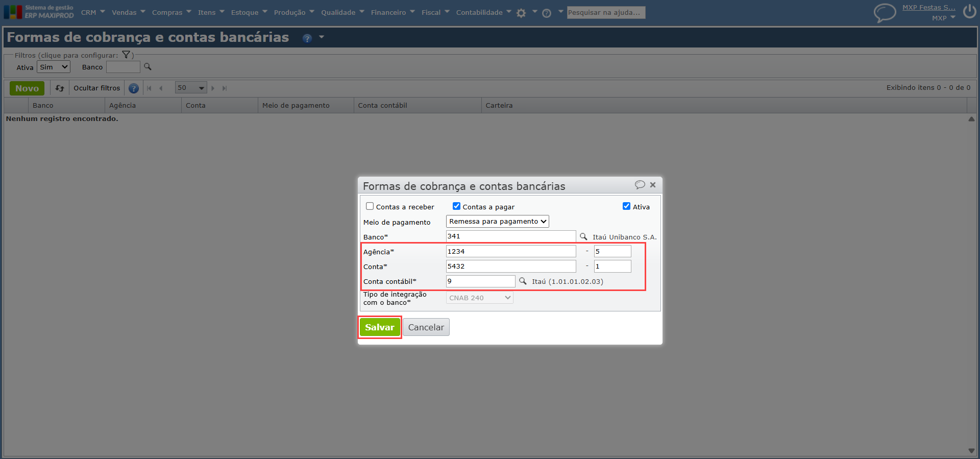Viewport: 980px width, 459px height.
Task: Open the settings gear icon in top menu
Action: [x=521, y=13]
